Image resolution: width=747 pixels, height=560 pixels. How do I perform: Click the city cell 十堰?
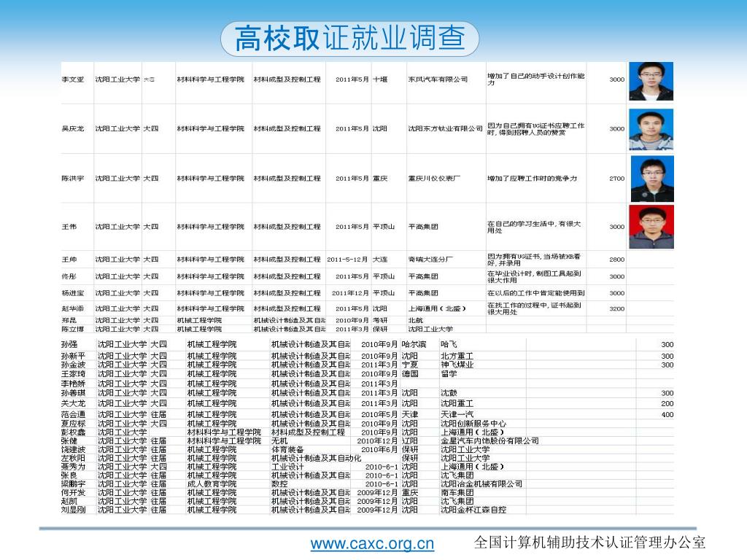click(x=379, y=79)
